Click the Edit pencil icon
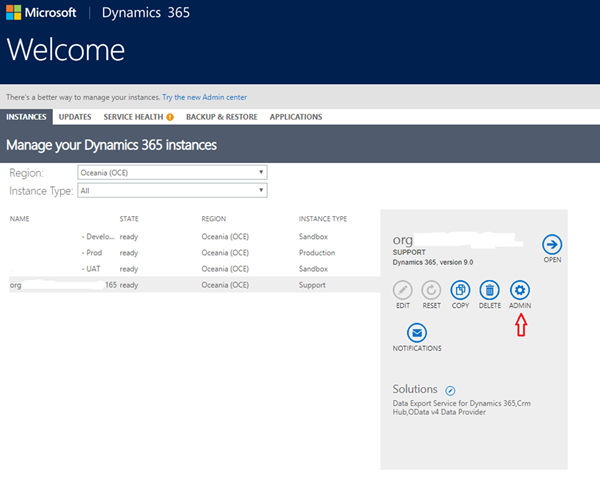 (403, 290)
